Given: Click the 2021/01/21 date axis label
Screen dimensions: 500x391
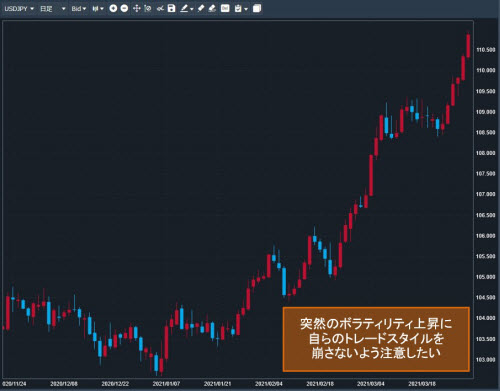Looking at the screenshot, I should (x=218, y=384).
